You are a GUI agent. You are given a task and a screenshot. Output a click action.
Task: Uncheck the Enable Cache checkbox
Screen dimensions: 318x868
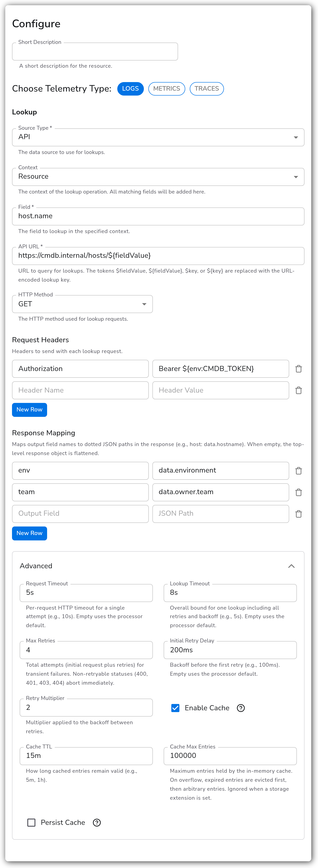pyautogui.click(x=175, y=708)
